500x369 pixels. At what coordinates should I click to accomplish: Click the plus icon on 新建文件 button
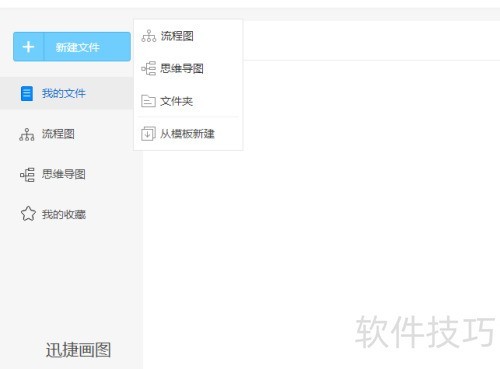pyautogui.click(x=28, y=47)
